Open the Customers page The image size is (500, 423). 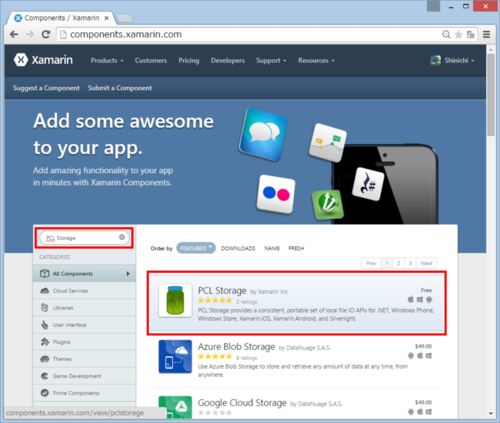(151, 60)
